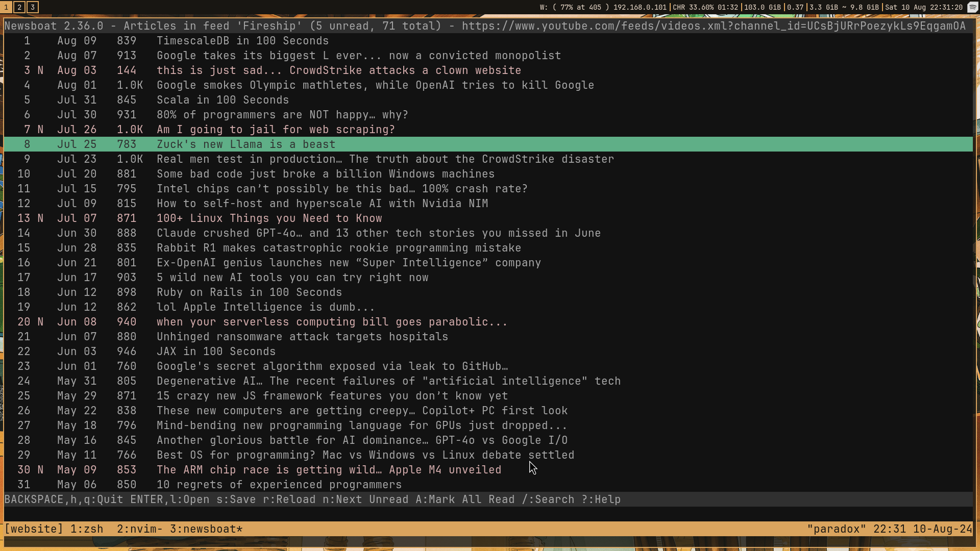Select article TimescaleDB in 100 Seconds
This screenshot has height=551, width=980.
tap(488, 41)
